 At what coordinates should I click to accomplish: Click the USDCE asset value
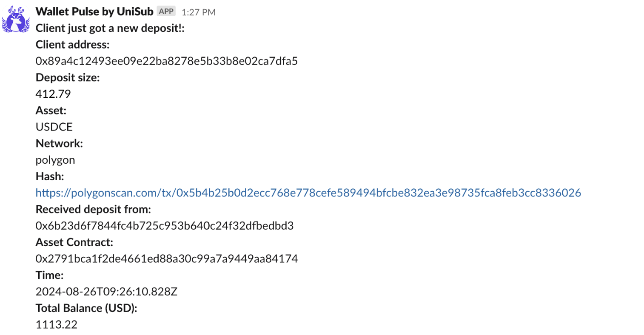54,127
